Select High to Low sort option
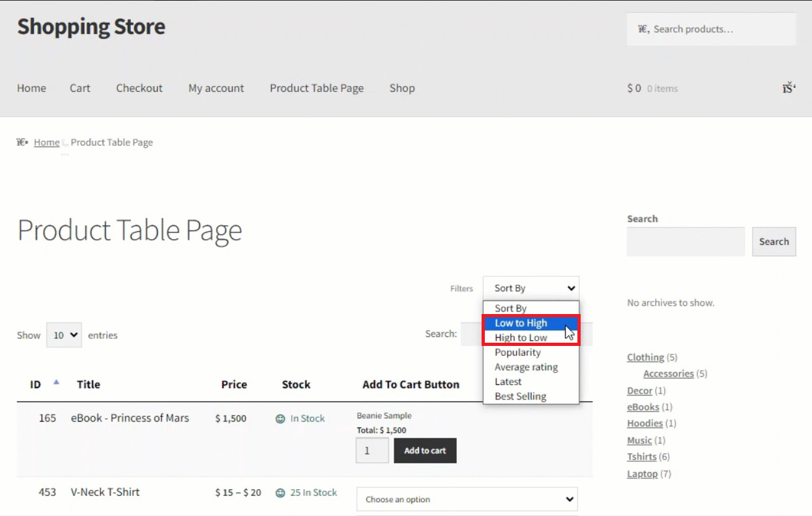Image resolution: width=812 pixels, height=516 pixels. (x=530, y=337)
